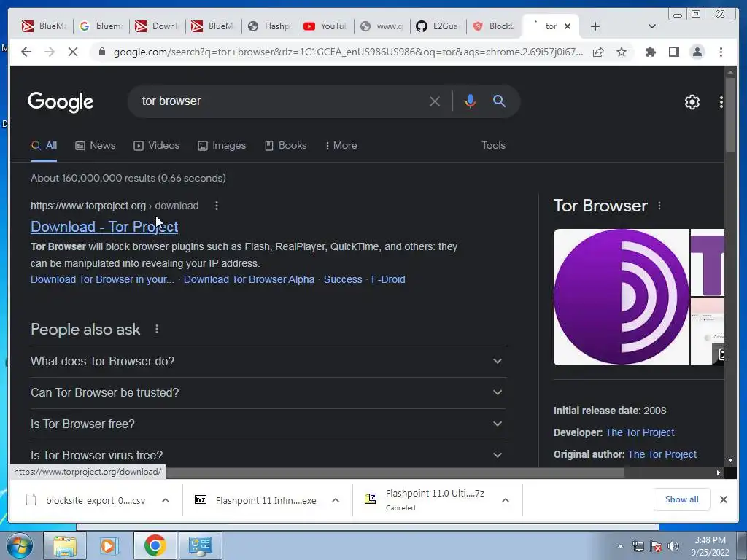Expand "Is Tor Browser virus free?"
The width and height of the screenshot is (747, 560).
(x=268, y=454)
